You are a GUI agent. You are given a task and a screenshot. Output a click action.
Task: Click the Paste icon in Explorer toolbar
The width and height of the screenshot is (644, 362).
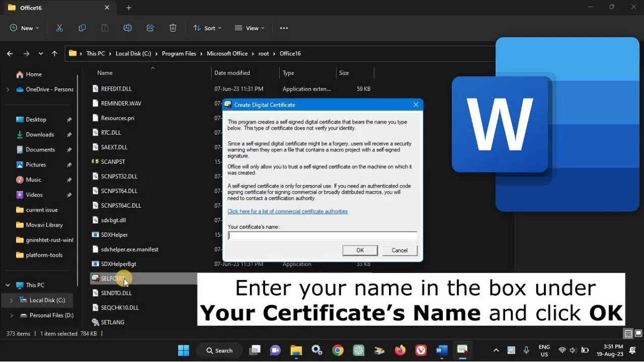[105, 28]
